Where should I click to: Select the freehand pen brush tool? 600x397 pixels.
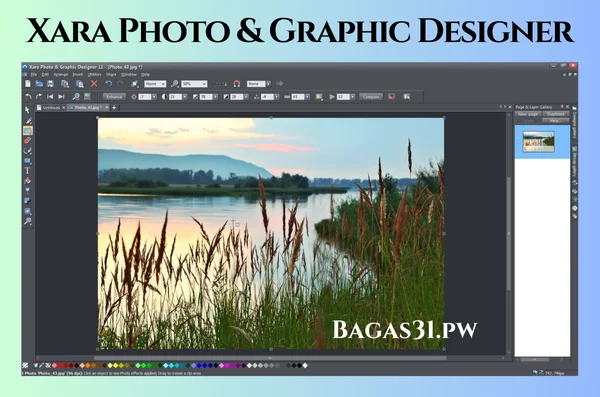(x=28, y=121)
